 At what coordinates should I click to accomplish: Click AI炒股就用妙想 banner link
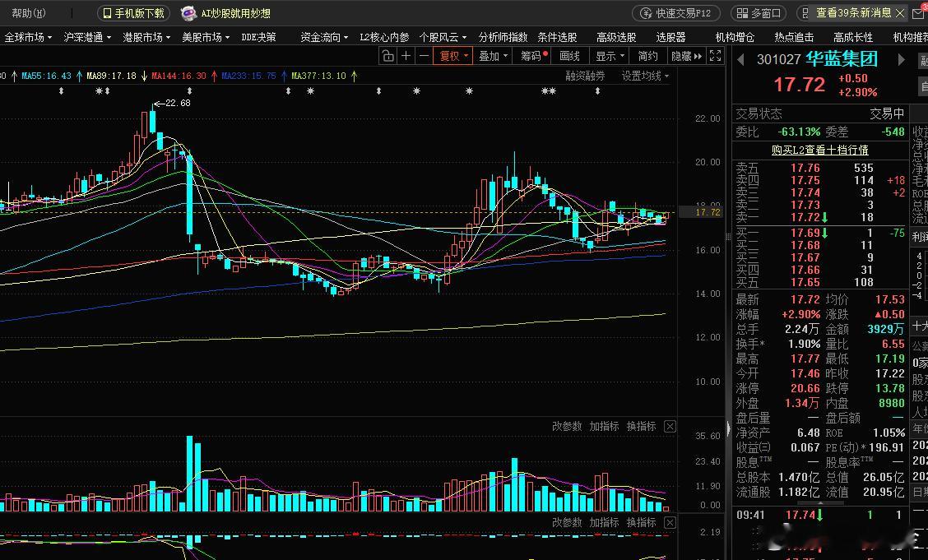click(x=235, y=13)
